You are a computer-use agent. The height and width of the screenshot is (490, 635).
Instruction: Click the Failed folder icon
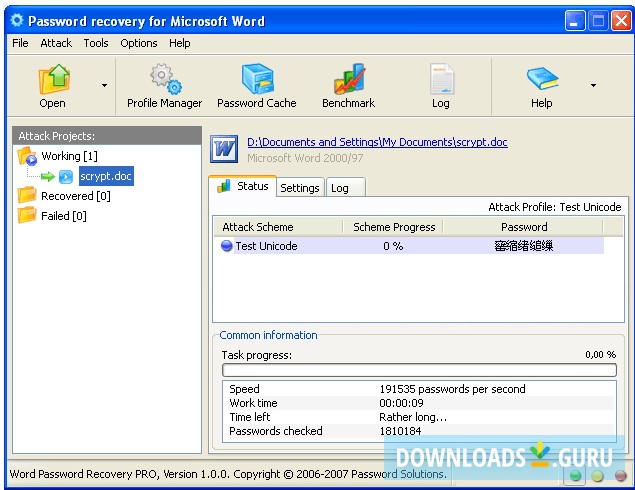[x=27, y=215]
